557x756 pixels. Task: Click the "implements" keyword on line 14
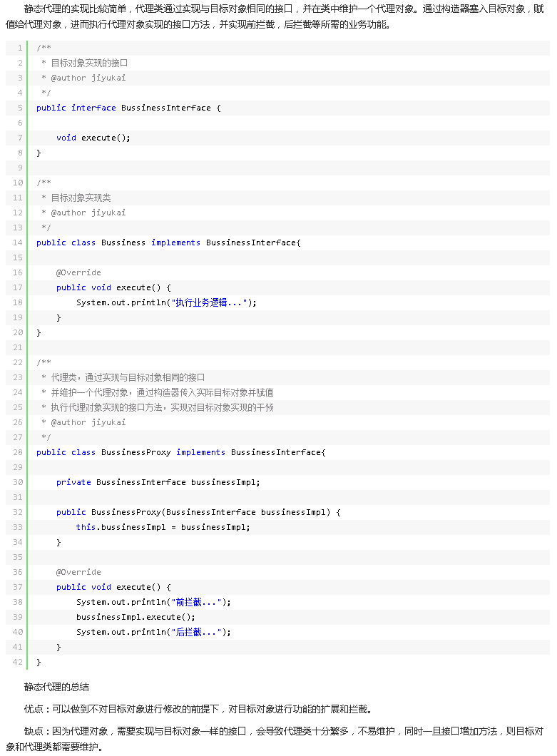[175, 242]
